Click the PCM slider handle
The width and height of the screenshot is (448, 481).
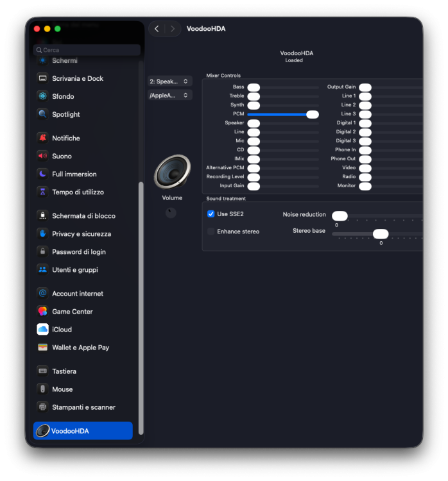[x=313, y=114]
